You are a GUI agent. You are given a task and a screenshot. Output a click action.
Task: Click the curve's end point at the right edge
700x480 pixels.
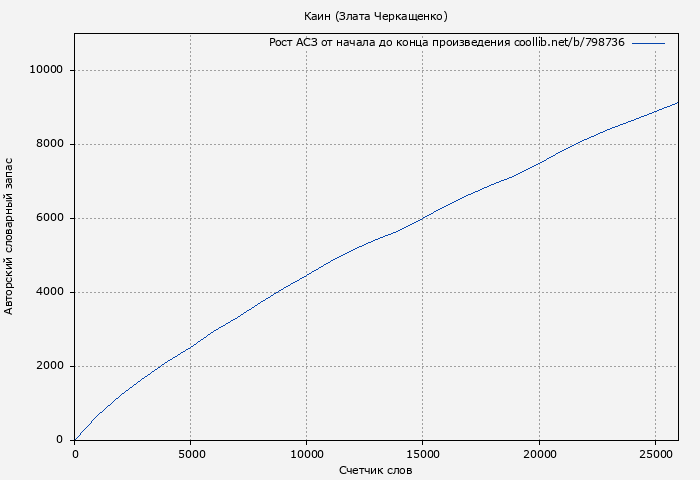[x=678, y=102]
